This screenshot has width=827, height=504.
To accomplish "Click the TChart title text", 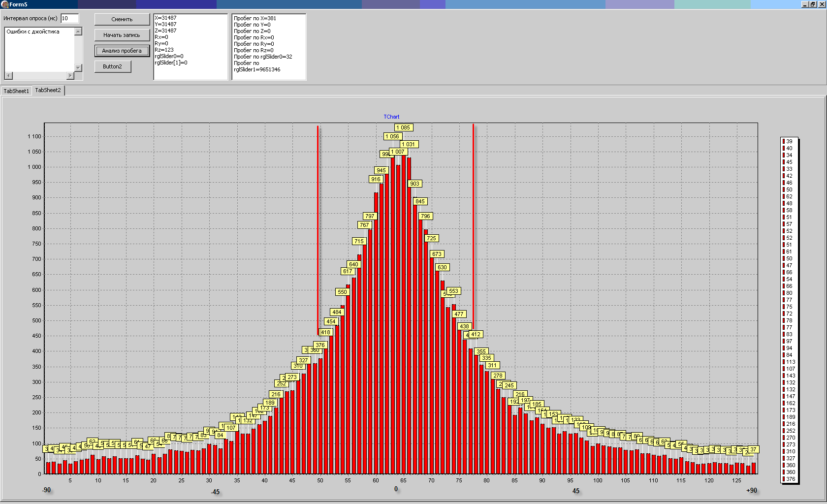I will [391, 117].
